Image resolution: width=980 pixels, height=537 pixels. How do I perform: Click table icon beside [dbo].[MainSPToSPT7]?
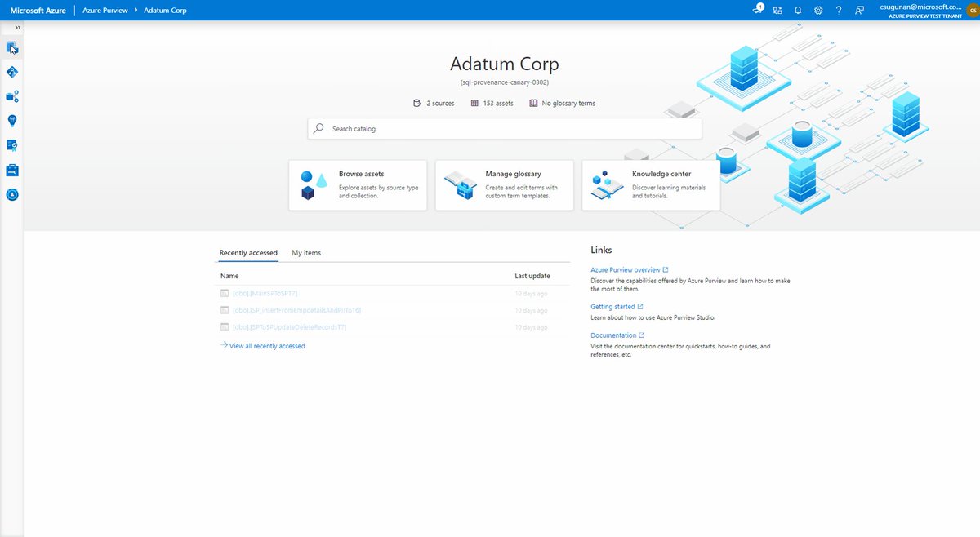(x=225, y=293)
